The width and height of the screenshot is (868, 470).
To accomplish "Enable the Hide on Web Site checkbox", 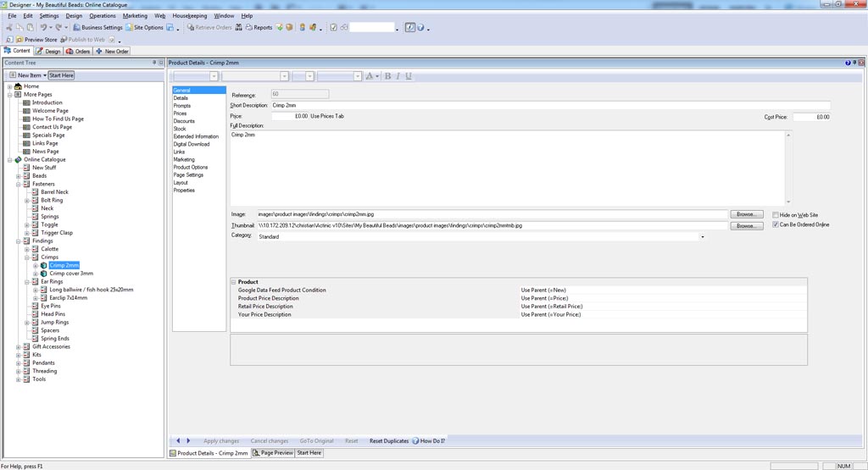I will 776,215.
